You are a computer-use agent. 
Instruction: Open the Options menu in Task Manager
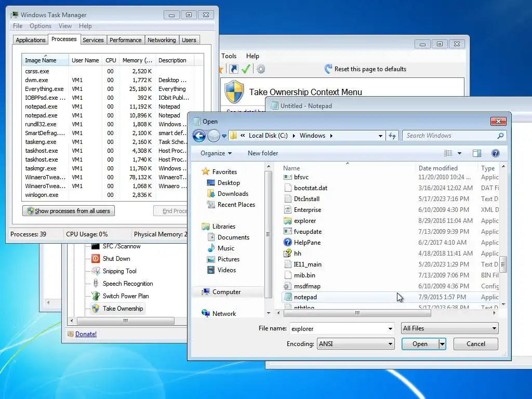tap(41, 26)
